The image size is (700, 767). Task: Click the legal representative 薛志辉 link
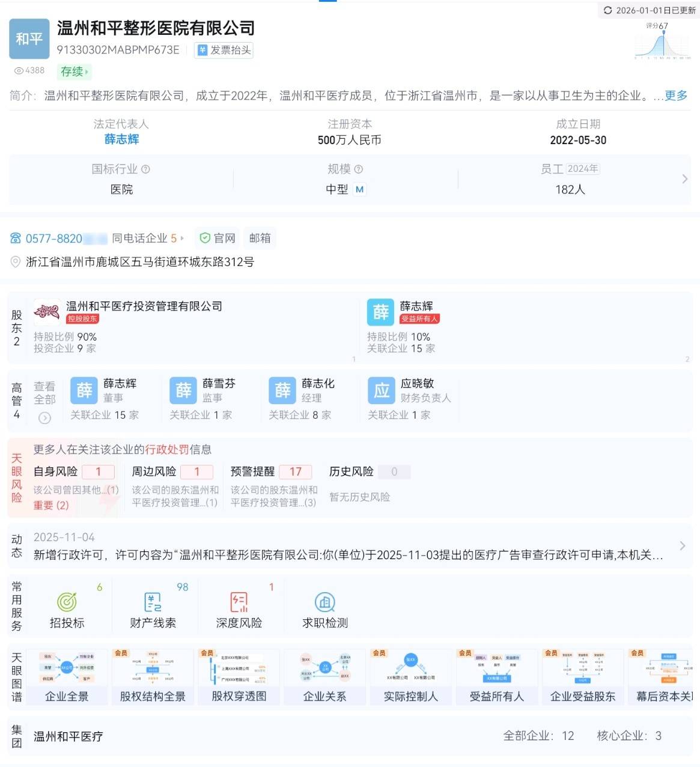click(121, 139)
